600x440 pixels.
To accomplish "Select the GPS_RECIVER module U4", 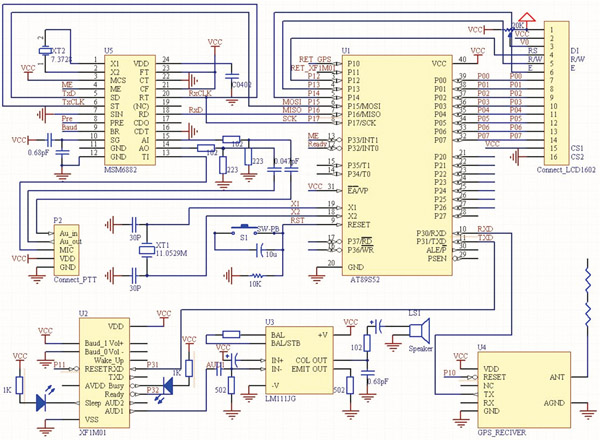I will (524, 389).
